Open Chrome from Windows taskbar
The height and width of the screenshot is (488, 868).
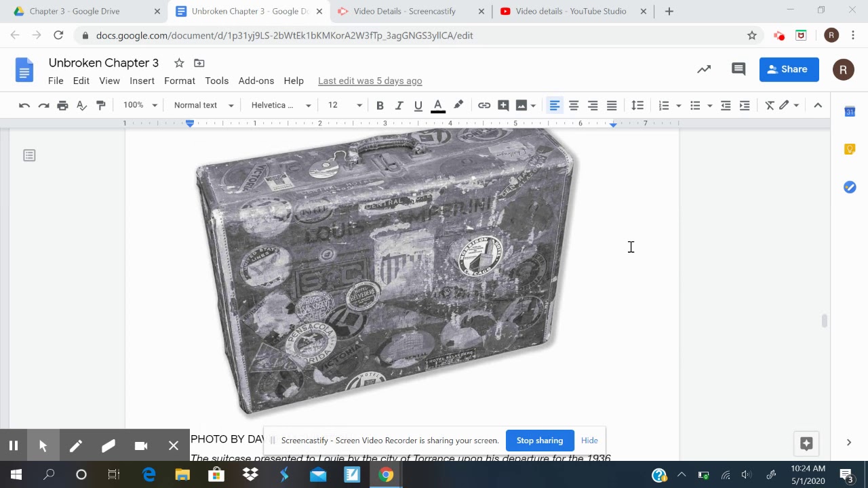pyautogui.click(x=386, y=474)
